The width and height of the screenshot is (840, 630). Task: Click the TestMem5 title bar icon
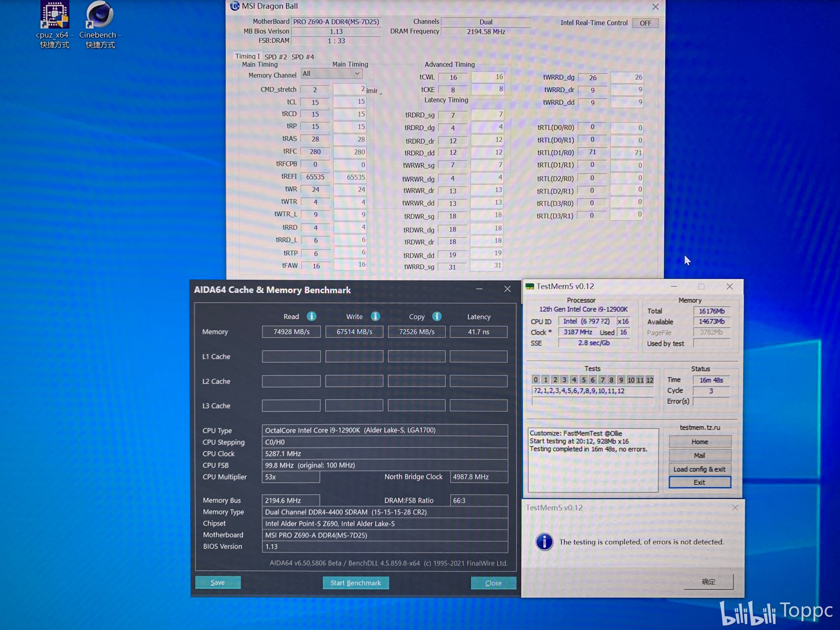pos(530,286)
